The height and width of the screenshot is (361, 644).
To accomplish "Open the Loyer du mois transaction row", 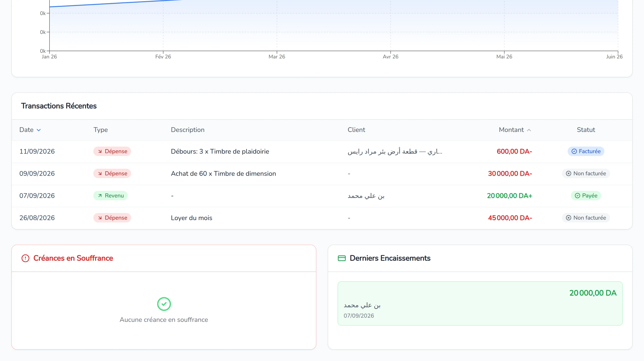I will pyautogui.click(x=322, y=218).
